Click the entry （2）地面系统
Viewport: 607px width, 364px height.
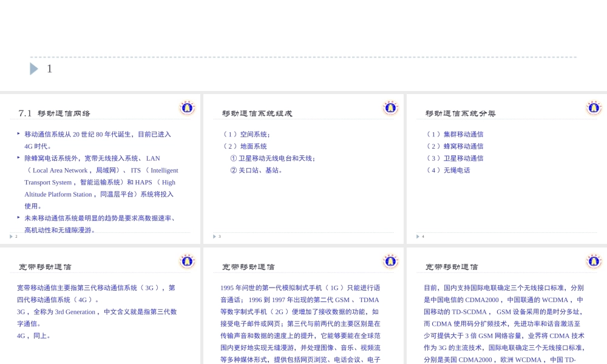pos(246,146)
